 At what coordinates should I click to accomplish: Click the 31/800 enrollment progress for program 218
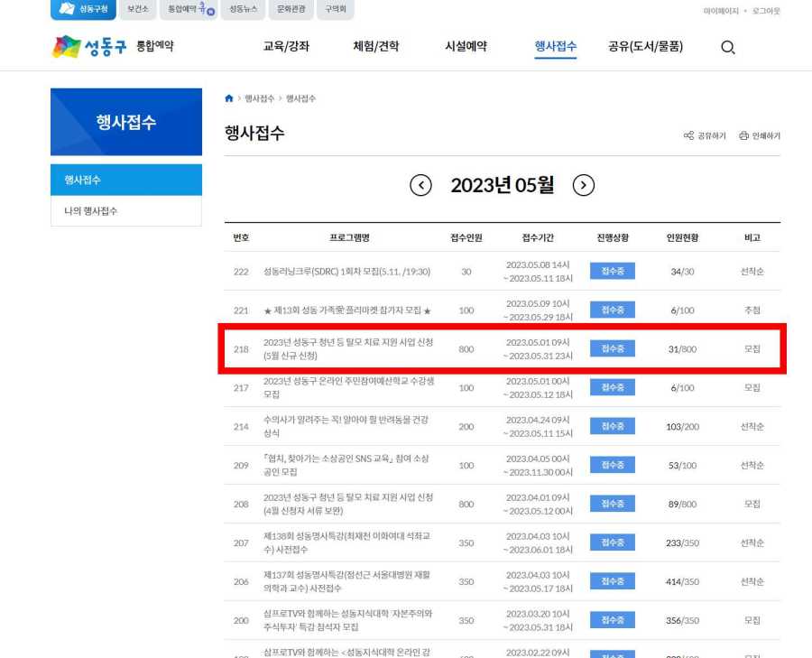679,348
